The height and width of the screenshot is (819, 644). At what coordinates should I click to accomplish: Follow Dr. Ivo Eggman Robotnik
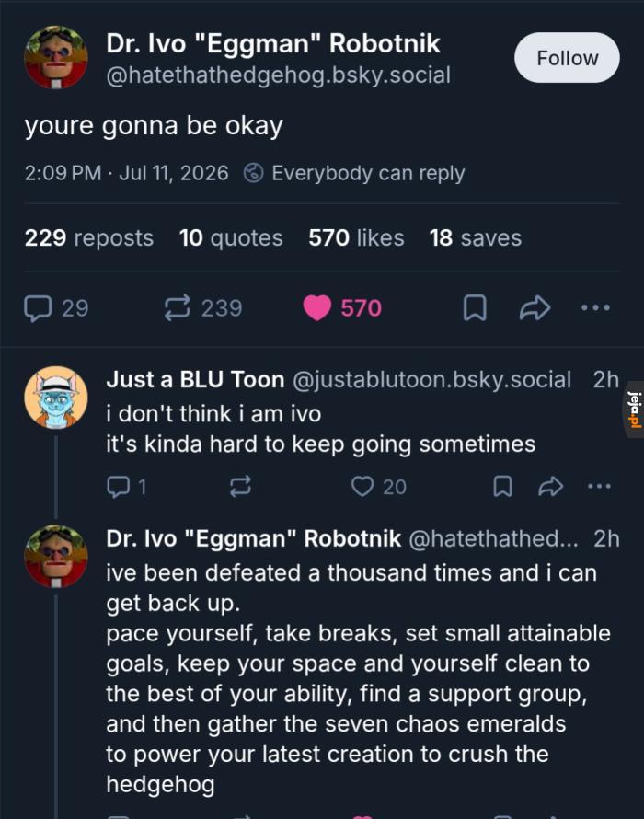point(568,57)
